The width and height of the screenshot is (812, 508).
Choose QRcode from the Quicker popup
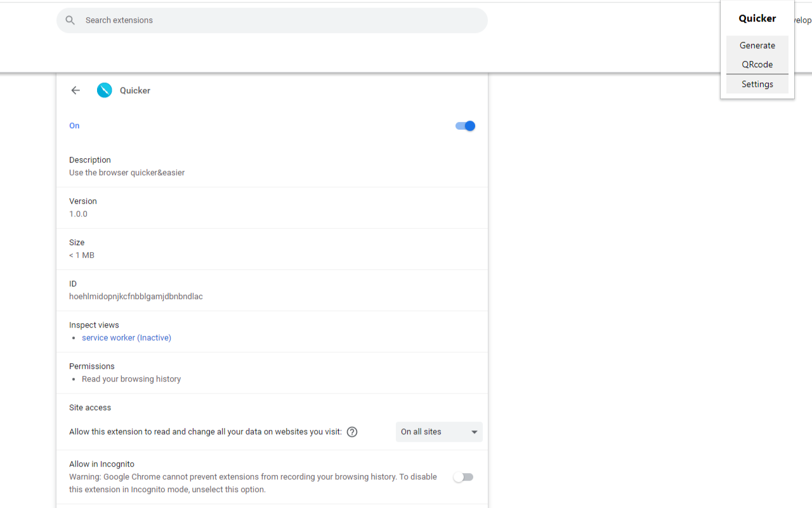point(757,64)
